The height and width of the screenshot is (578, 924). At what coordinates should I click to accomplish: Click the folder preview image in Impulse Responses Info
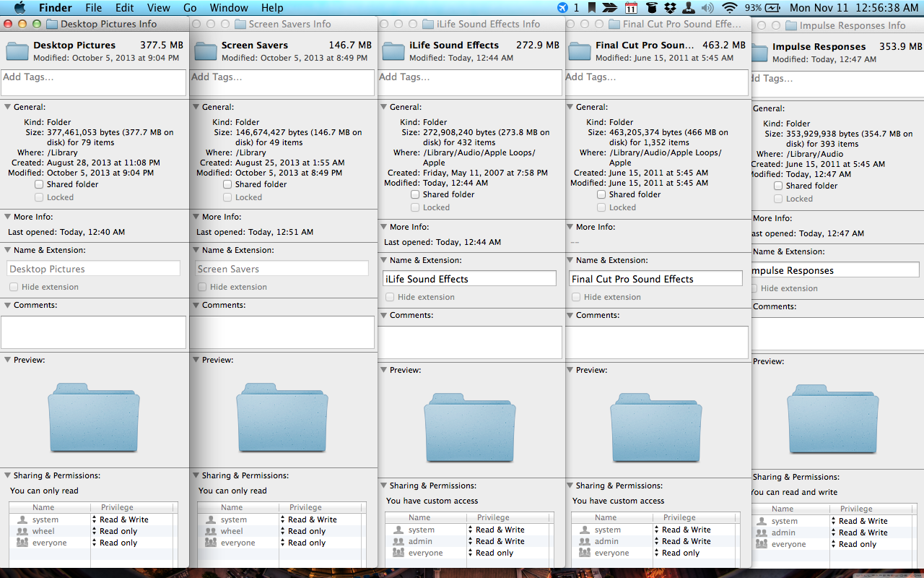pyautogui.click(x=832, y=419)
